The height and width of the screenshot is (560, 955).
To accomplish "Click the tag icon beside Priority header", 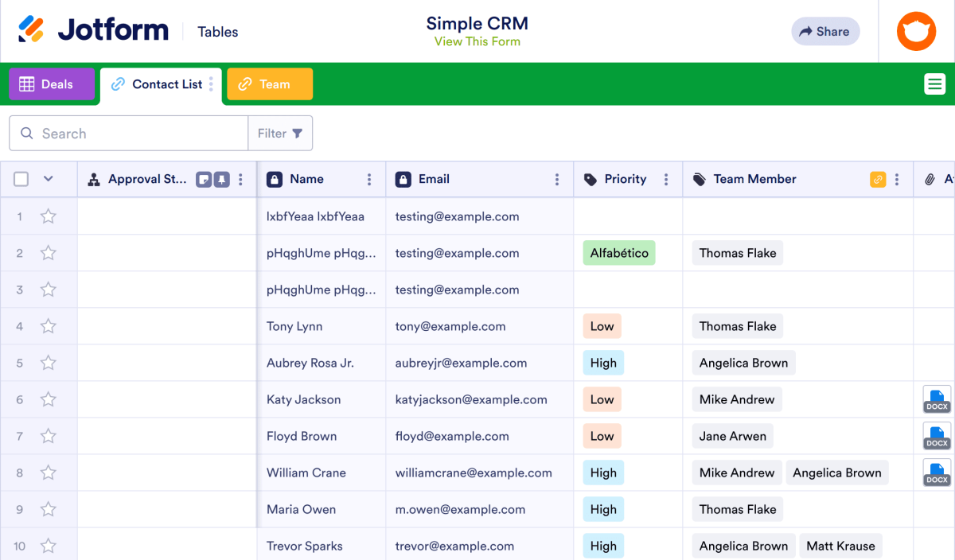I will [x=591, y=179].
